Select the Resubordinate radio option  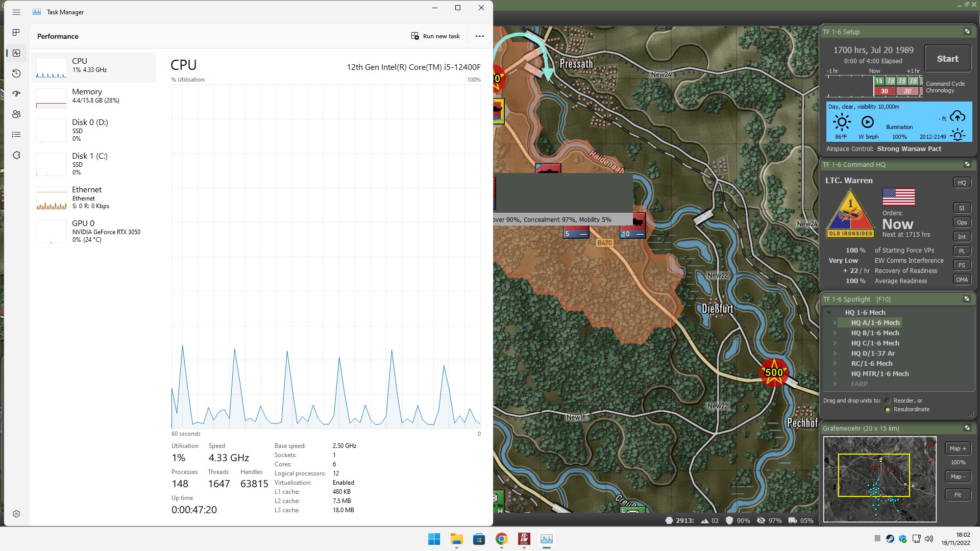[888, 410]
